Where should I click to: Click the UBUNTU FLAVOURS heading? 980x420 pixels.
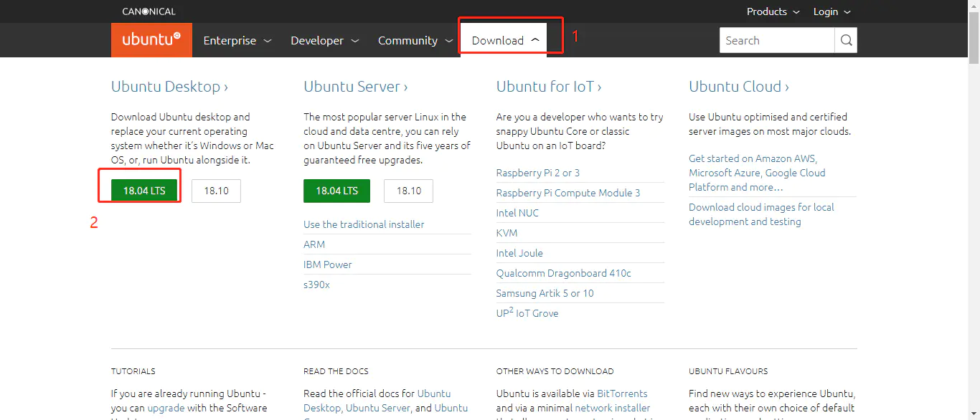tap(728, 371)
